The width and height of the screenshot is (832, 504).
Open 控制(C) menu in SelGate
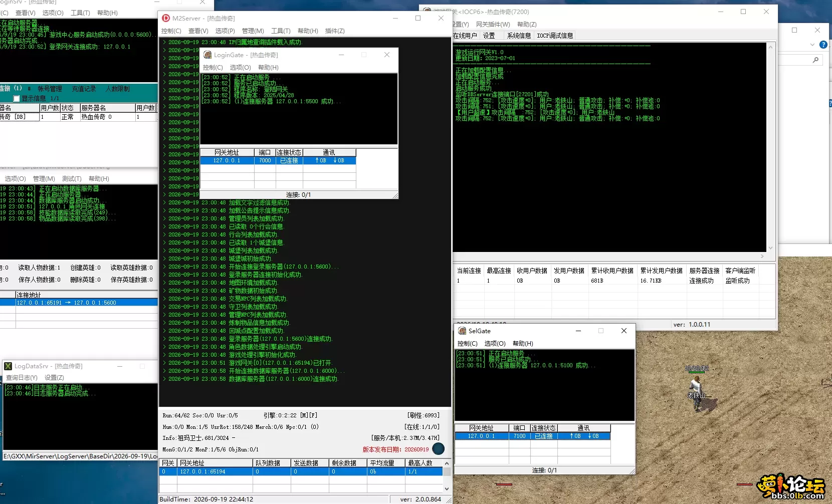point(467,344)
